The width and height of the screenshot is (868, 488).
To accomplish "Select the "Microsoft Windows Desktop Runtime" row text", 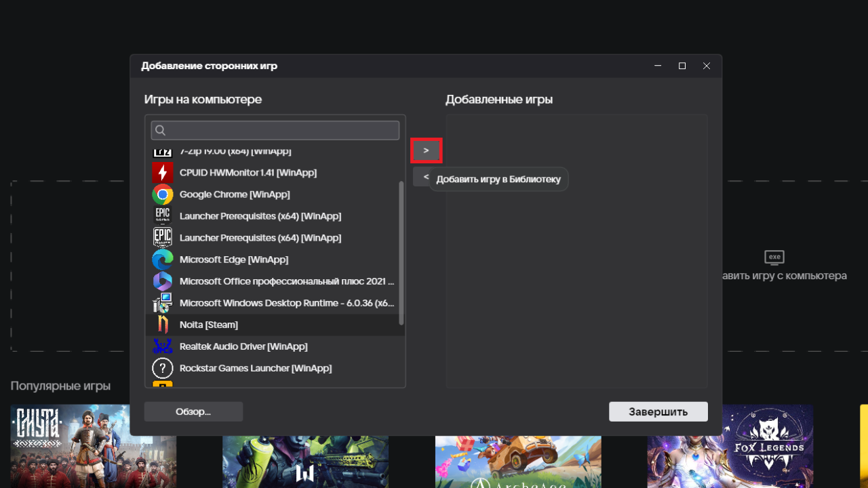I will pos(287,303).
